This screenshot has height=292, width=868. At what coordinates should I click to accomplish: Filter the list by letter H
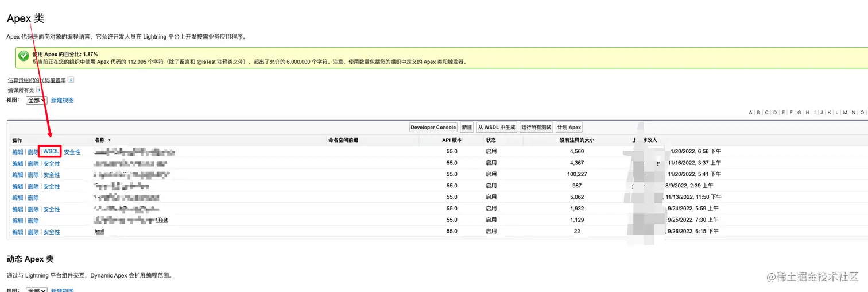click(808, 113)
